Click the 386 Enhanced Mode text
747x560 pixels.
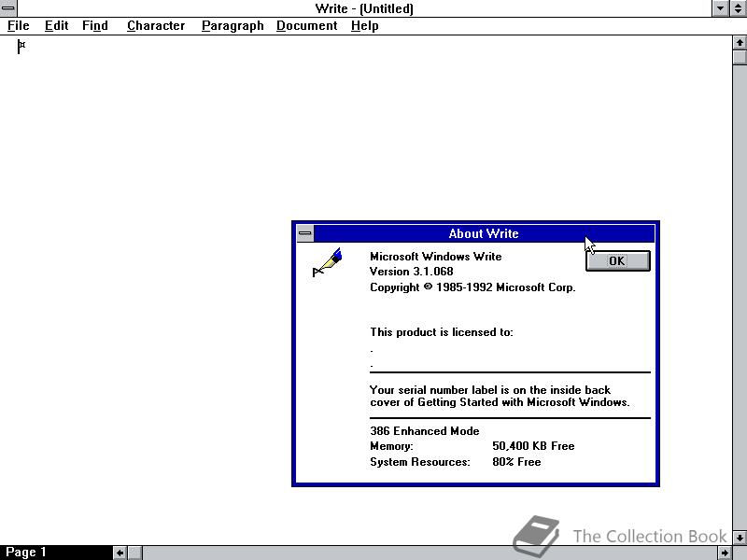(x=425, y=431)
